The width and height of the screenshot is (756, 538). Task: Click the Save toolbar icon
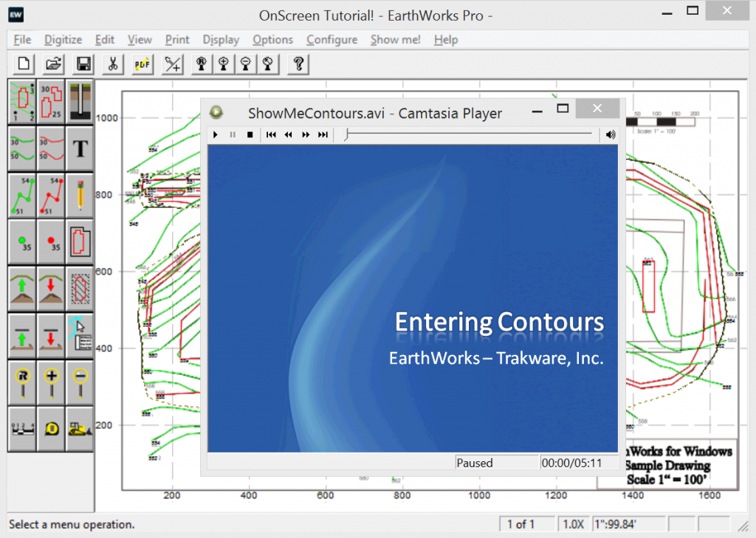coord(83,64)
